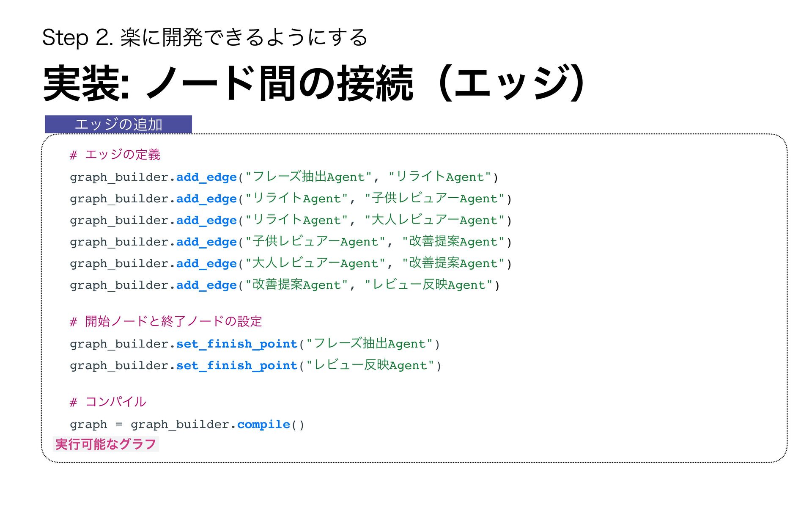The height and width of the screenshot is (508, 812).
Task: Click "子供レビュアーAgent" in second add_edge line
Action: point(435,199)
